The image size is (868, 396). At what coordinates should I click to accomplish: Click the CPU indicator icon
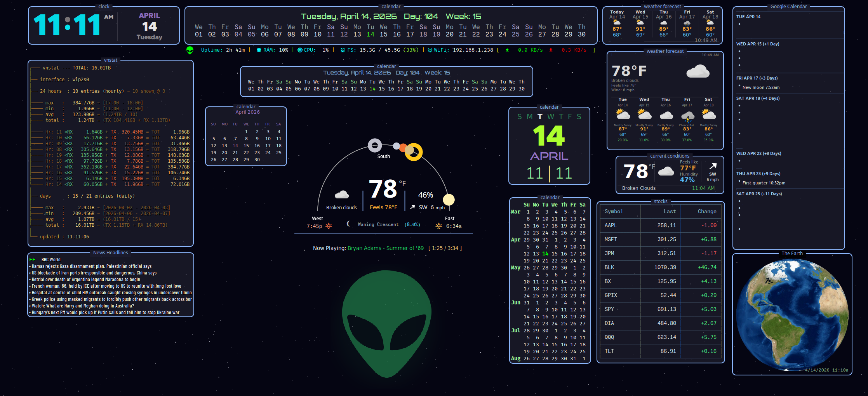tap(299, 50)
